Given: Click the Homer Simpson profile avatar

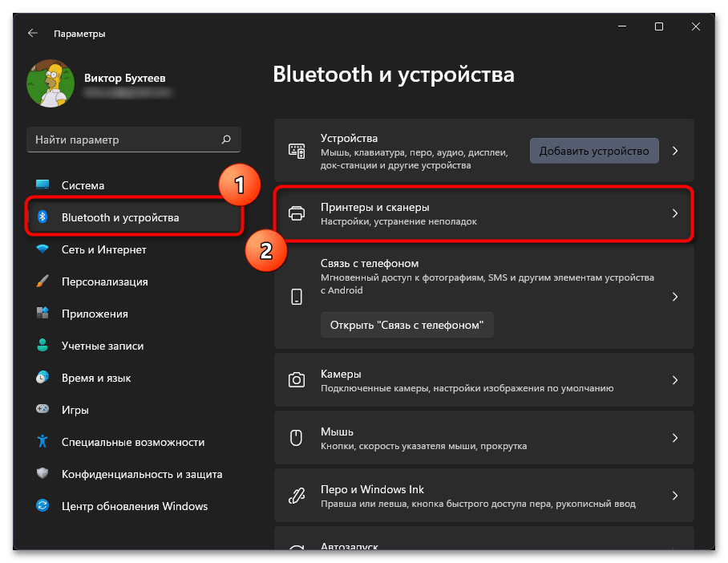Looking at the screenshot, I should point(51,83).
